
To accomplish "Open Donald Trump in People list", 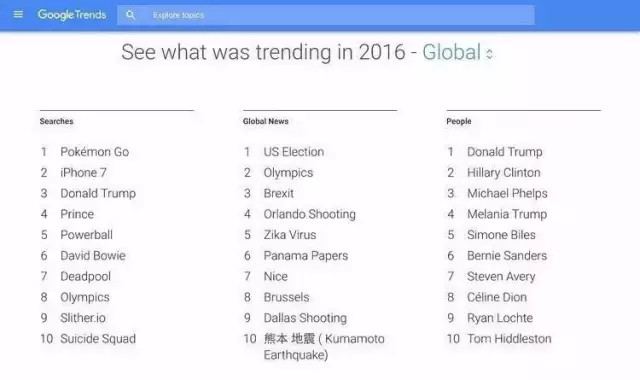I will coord(505,152).
